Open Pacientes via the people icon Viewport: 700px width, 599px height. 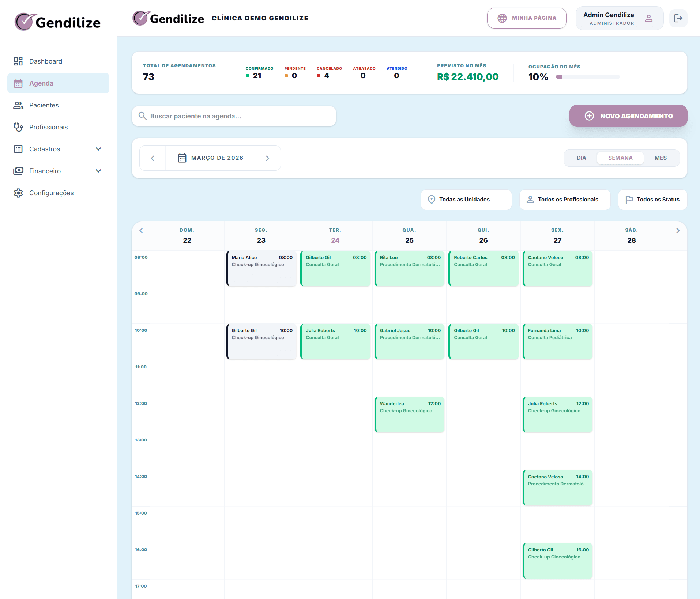(x=18, y=105)
